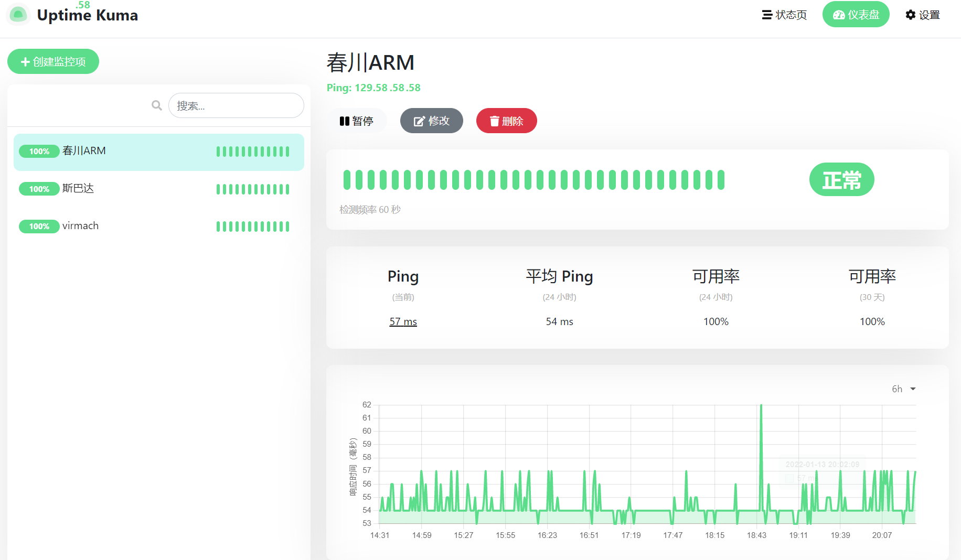Click the 30-day 可用率 100% value
The image size is (961, 560).
pos(872,321)
